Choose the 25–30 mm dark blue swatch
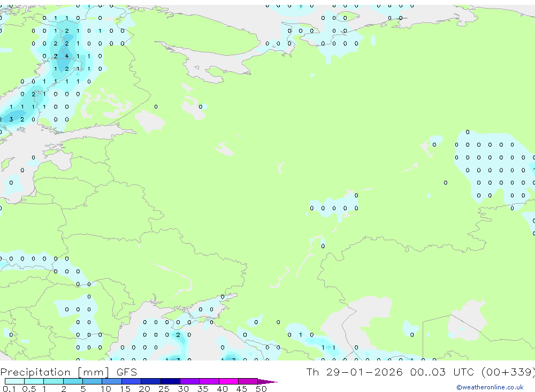 pyautogui.click(x=170, y=381)
